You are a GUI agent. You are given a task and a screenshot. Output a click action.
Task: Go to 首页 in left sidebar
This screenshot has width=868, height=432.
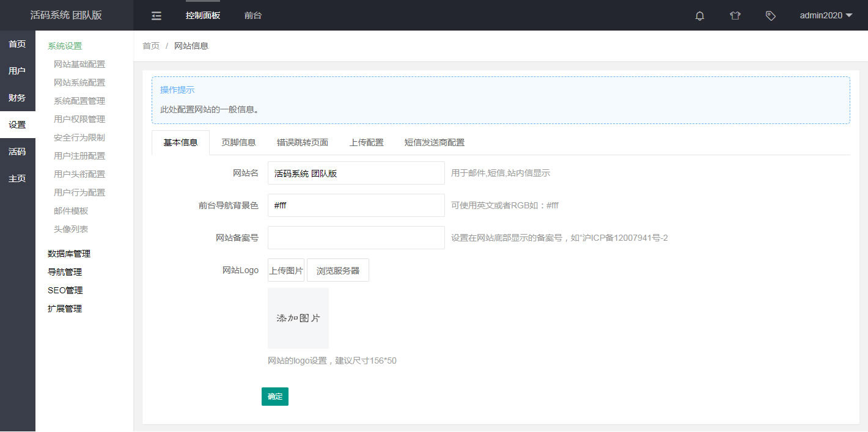pyautogui.click(x=17, y=44)
